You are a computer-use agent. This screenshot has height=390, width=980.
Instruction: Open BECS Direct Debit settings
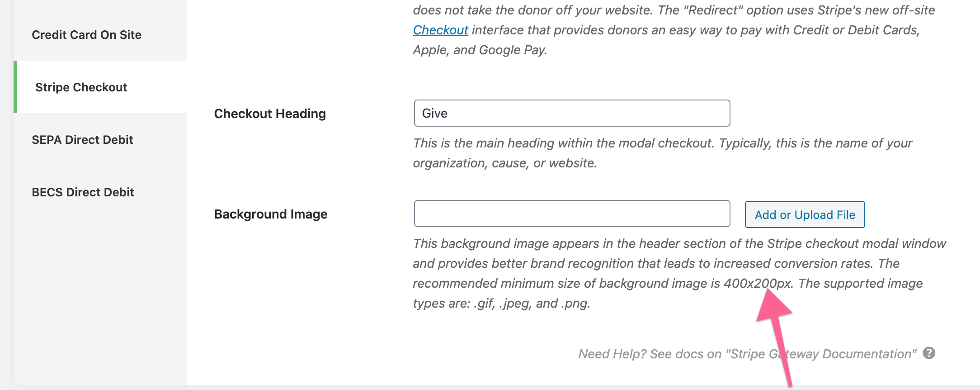click(x=83, y=192)
